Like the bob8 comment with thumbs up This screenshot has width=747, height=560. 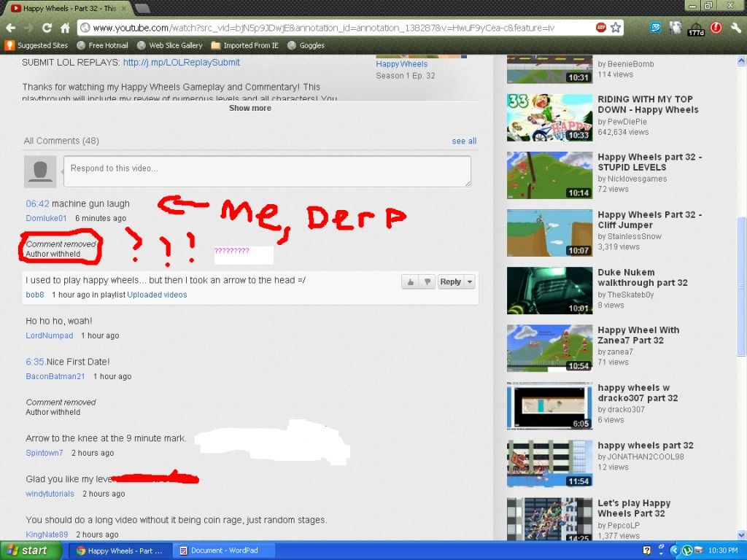410,282
